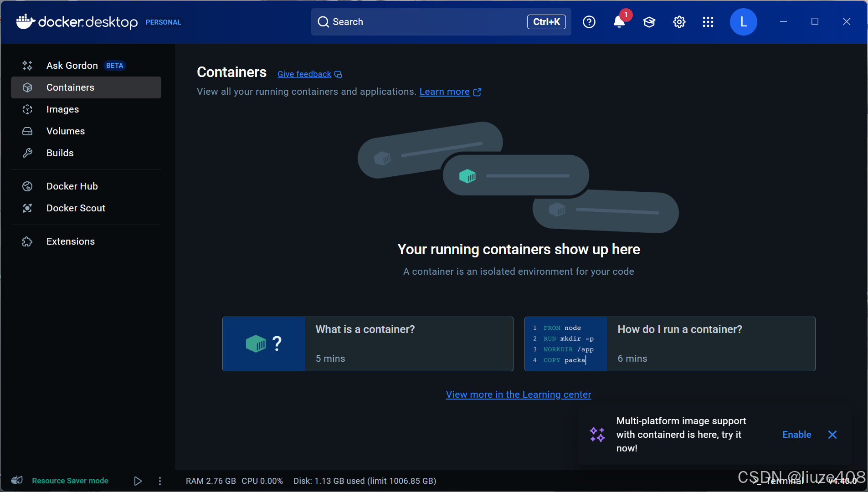Click the Docker Scout icon

tap(27, 208)
